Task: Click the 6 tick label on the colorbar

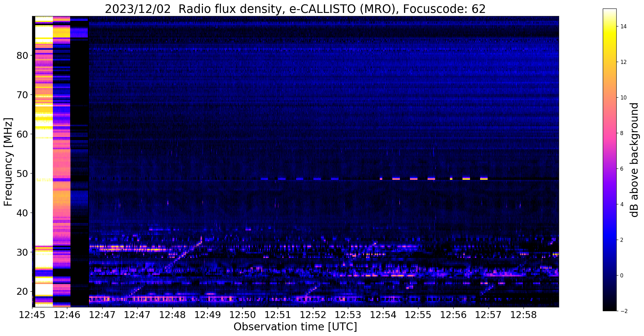Action: (621, 169)
